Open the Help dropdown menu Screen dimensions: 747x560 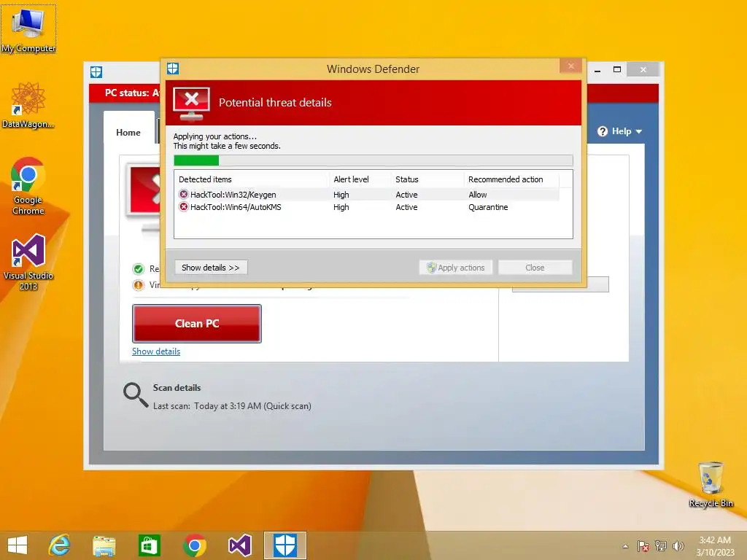[x=620, y=131]
